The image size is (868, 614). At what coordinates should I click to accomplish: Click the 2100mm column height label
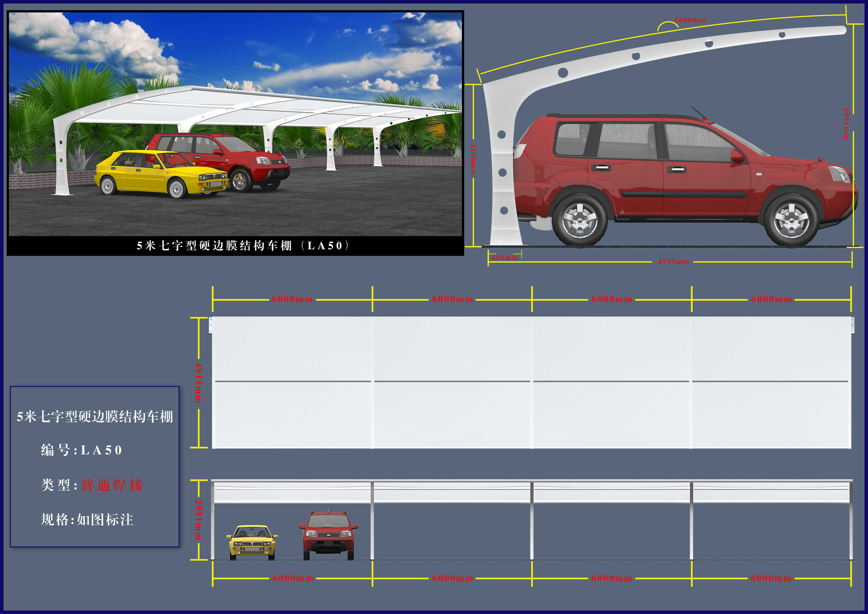pyautogui.click(x=473, y=159)
